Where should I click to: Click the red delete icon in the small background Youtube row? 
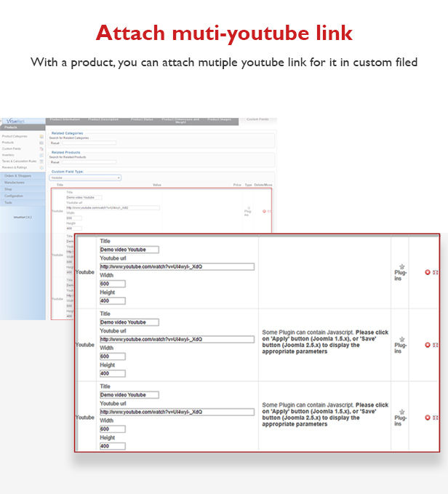tap(264, 211)
